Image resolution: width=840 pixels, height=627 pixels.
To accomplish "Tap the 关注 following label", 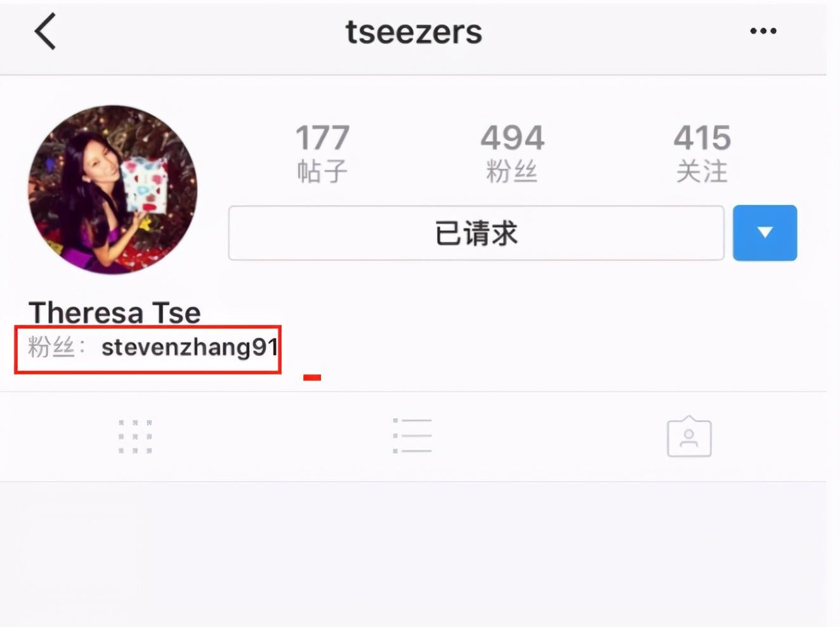I will 702,171.
